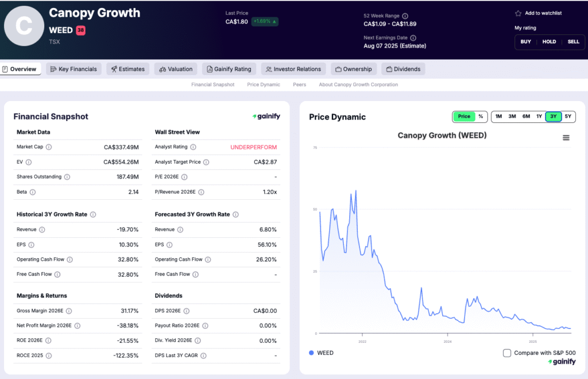
Task: Click the CA$337.49M market cap value
Action: click(x=121, y=148)
